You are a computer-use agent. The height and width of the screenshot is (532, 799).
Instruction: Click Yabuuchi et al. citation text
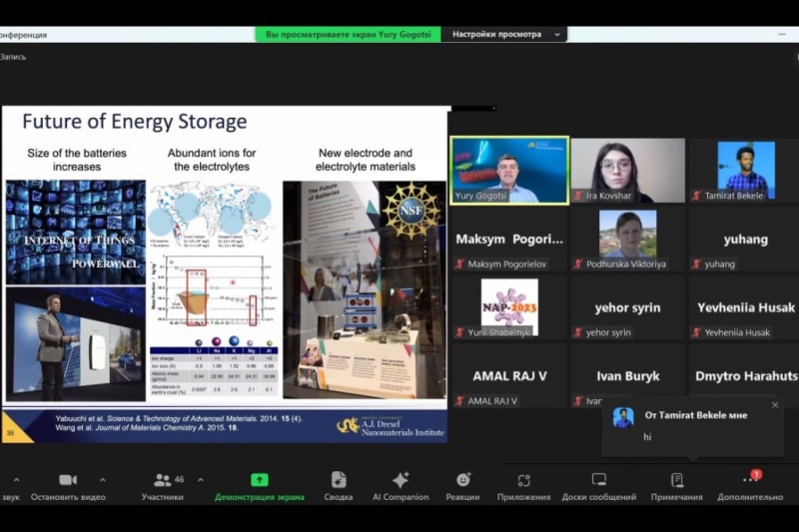point(179,418)
